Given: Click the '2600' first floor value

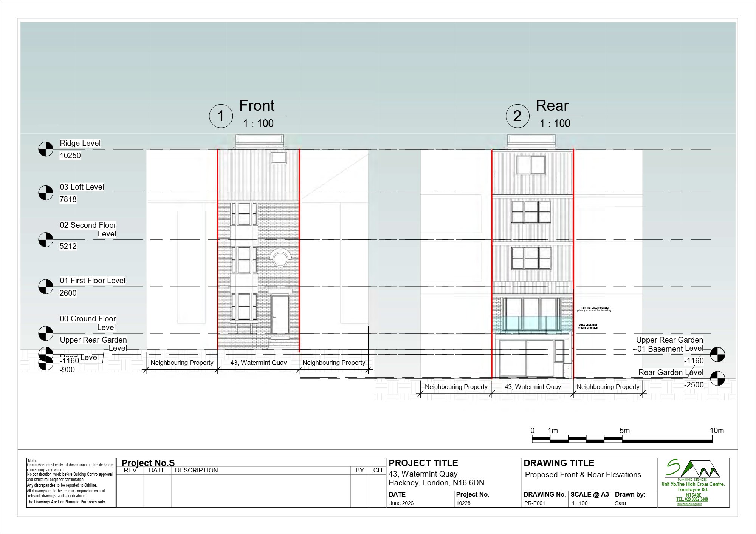Looking at the screenshot, I should coord(68,293).
